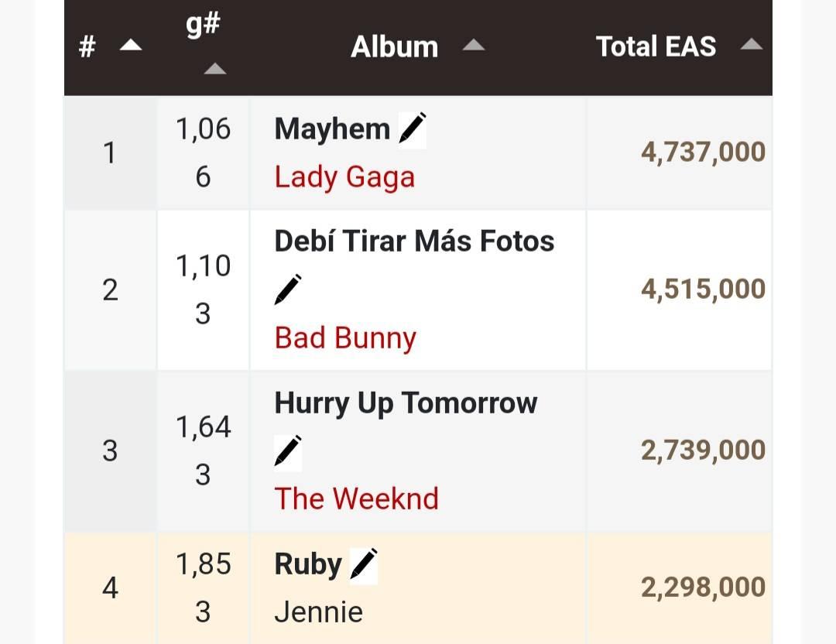Sort by Total EAS column arrow
This screenshot has width=836, height=644.
[751, 46]
